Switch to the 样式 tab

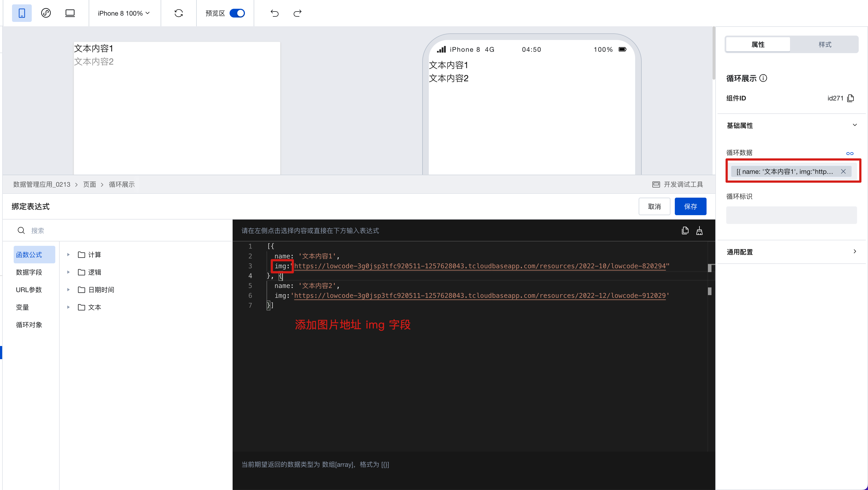tap(824, 45)
